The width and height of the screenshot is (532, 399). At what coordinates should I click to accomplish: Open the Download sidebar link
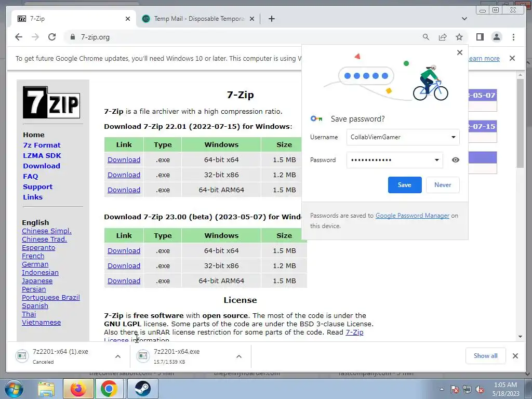point(42,166)
